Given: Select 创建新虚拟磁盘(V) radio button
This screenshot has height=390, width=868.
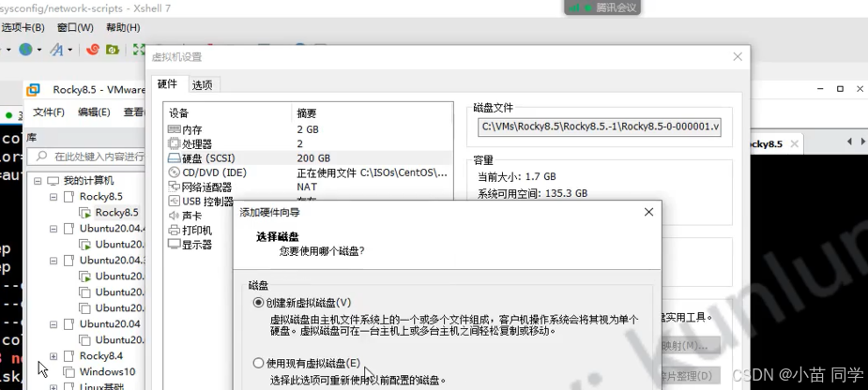Looking at the screenshot, I should click(258, 303).
